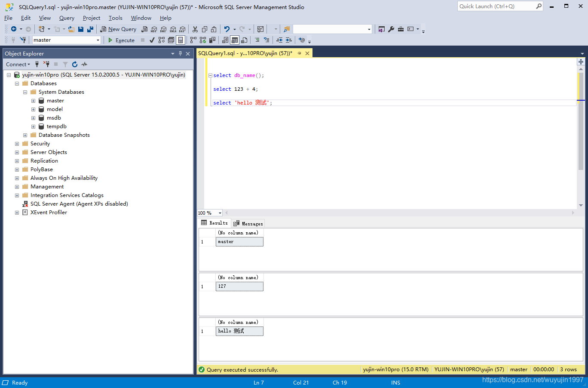Switch to the Results tab
The height and width of the screenshot is (388, 588).
(214, 223)
